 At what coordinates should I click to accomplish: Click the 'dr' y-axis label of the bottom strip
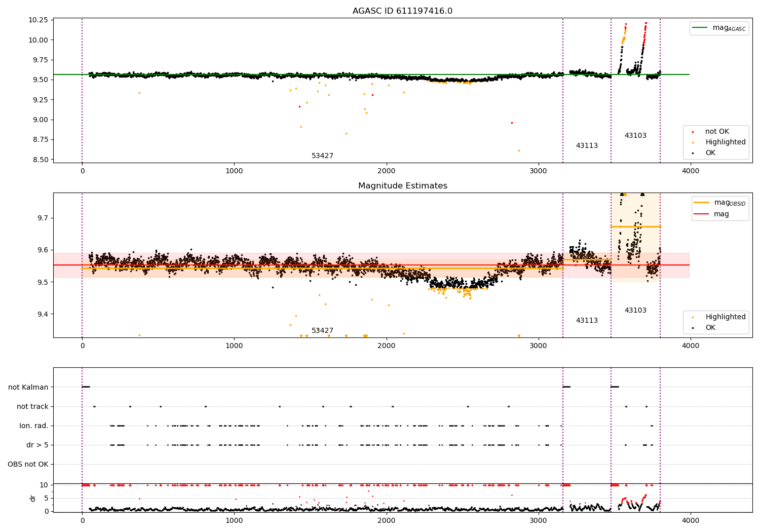pyautogui.click(x=33, y=498)
